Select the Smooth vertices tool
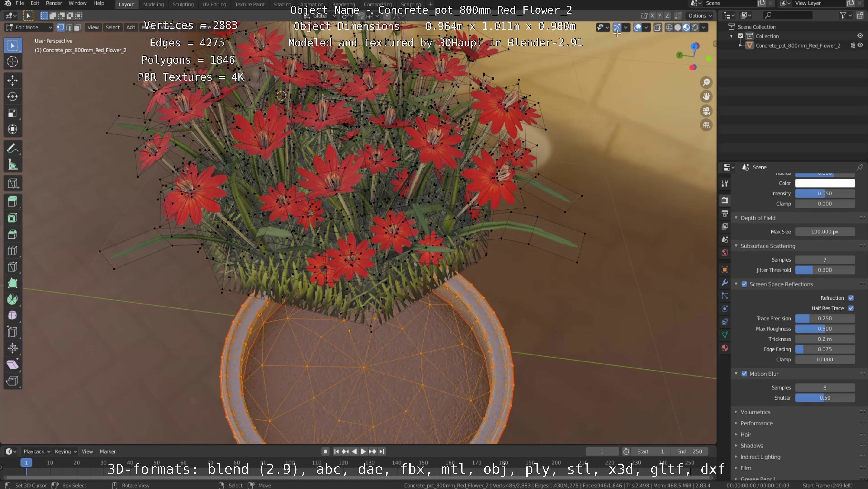Screen dimensions: 868x489 [x=13, y=315]
